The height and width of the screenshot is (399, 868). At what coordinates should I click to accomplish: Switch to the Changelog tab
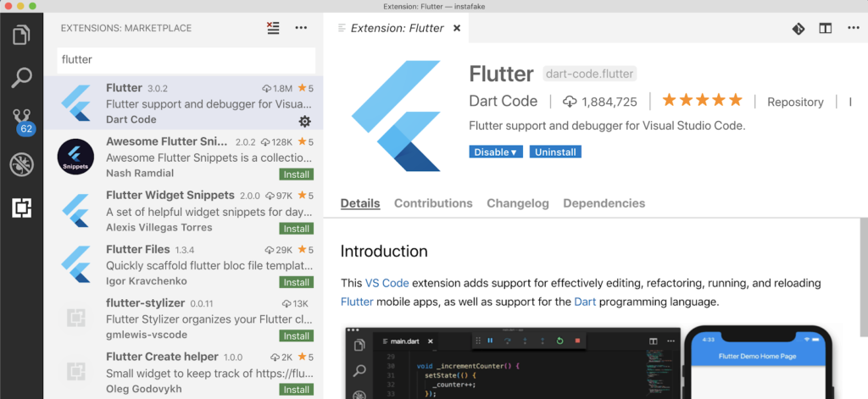point(517,203)
